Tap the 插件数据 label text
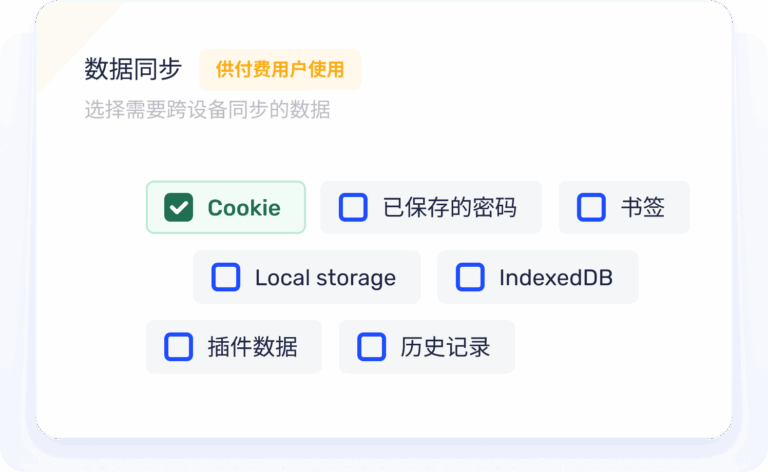 pos(252,347)
